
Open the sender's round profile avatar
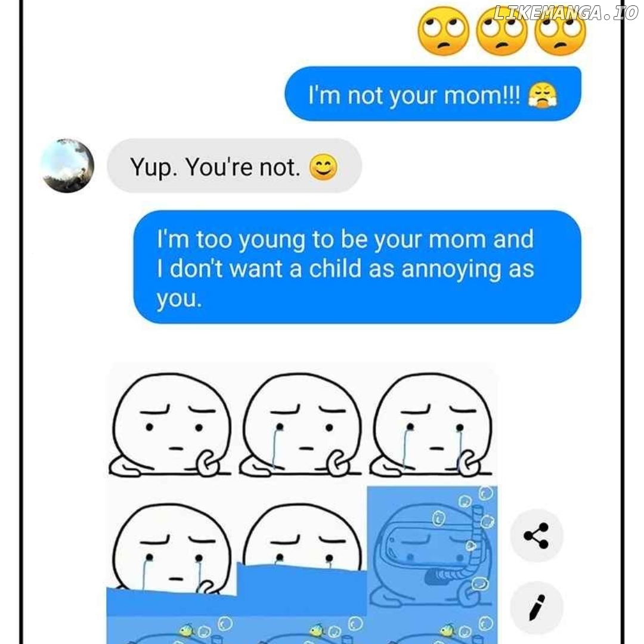[68, 166]
